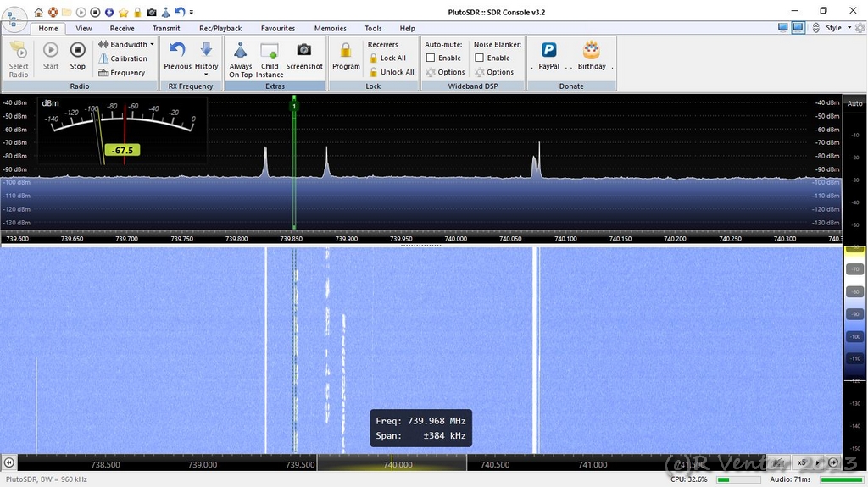
Task: Switch to the Rec/Playback ribbon tab
Action: 220,28
